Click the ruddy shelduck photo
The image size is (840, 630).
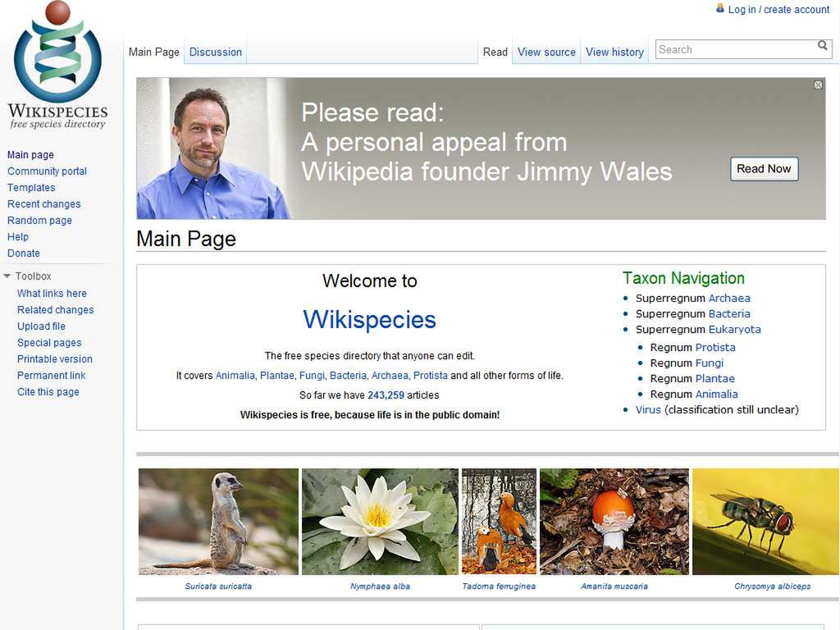pyautogui.click(x=499, y=522)
